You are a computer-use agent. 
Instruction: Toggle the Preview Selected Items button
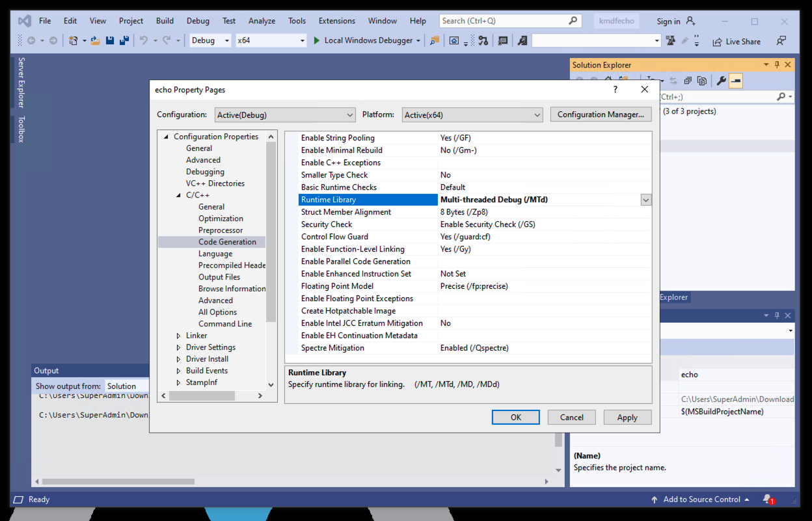[x=736, y=81]
